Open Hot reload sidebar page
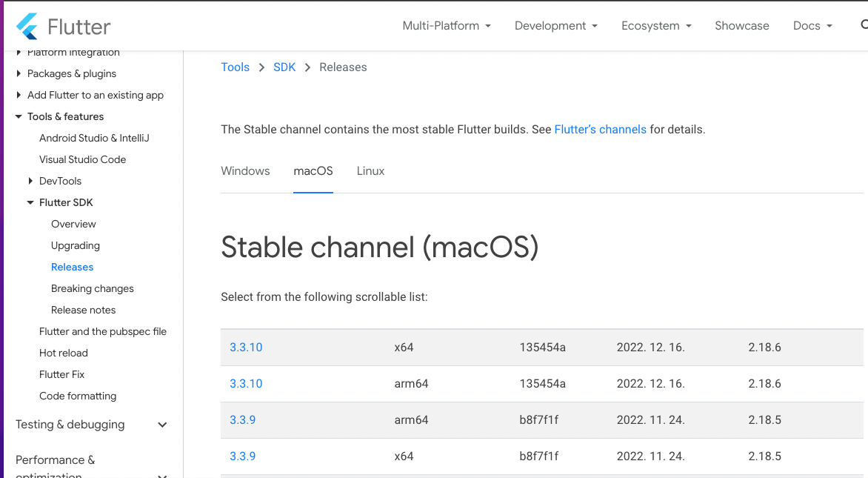Image resolution: width=868 pixels, height=478 pixels. pyautogui.click(x=64, y=353)
